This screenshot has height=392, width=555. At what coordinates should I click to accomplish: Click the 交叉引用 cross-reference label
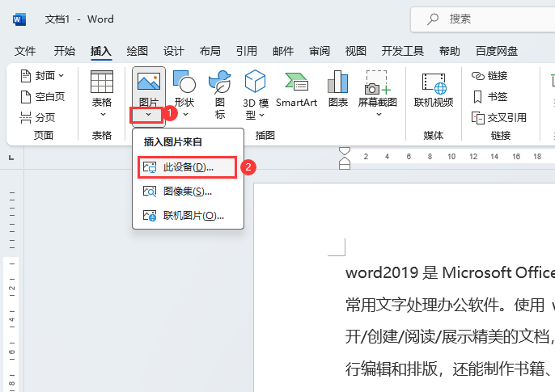click(506, 118)
